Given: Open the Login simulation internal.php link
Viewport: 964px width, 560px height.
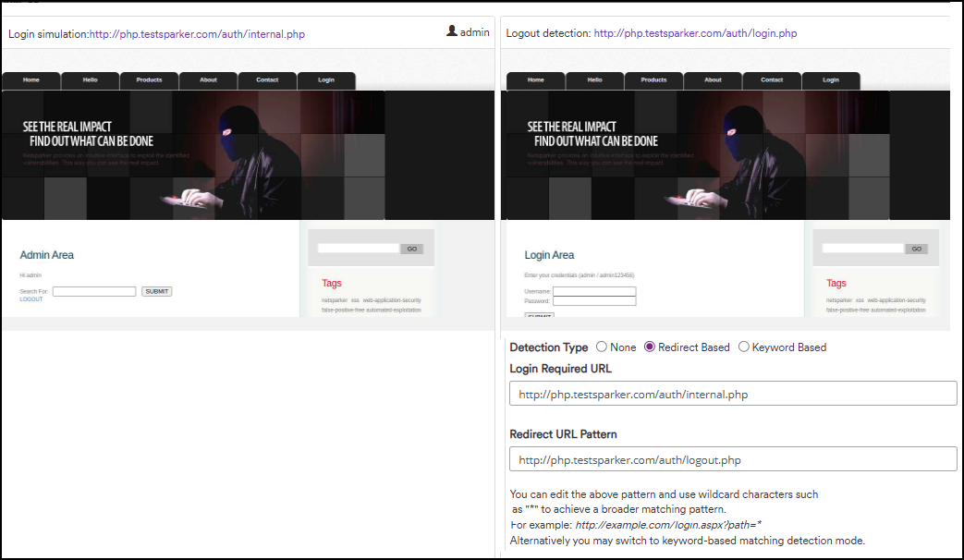Looking at the screenshot, I should pyautogui.click(x=197, y=34).
